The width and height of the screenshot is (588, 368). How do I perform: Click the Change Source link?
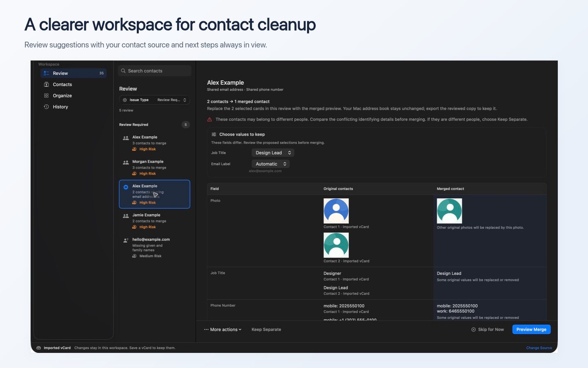[x=539, y=348]
